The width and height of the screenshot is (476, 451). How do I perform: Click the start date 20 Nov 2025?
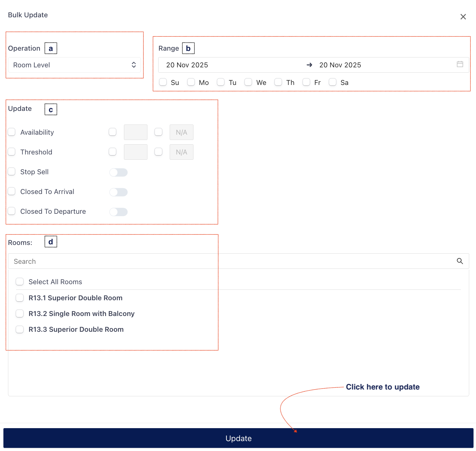(x=187, y=65)
